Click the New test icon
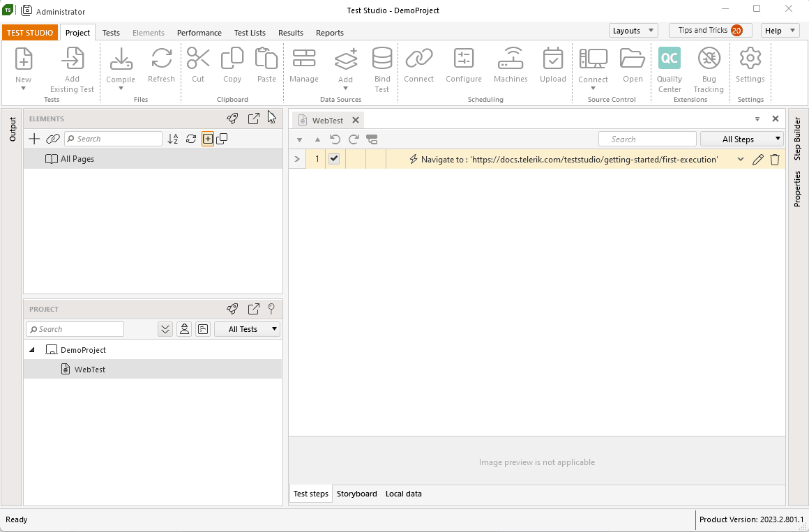809x532 pixels. coord(23,59)
